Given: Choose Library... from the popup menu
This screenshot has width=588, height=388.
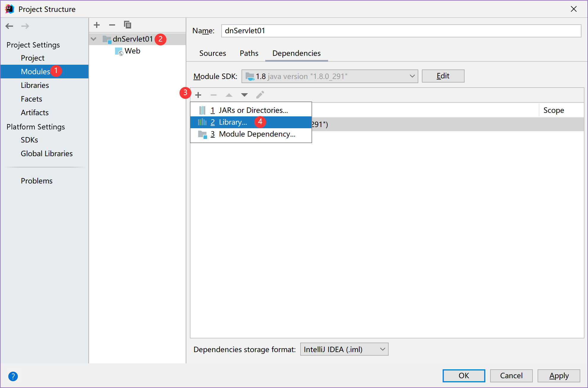Looking at the screenshot, I should [x=233, y=122].
